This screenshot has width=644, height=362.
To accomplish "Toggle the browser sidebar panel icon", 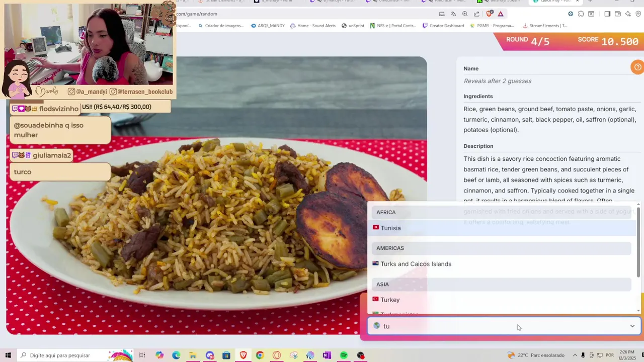I will coord(607,14).
